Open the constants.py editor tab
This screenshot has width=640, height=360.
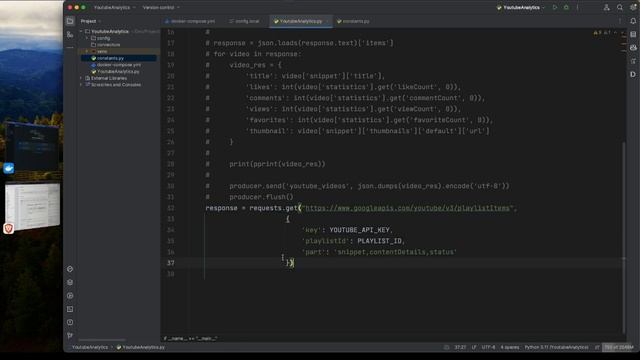tap(353, 21)
